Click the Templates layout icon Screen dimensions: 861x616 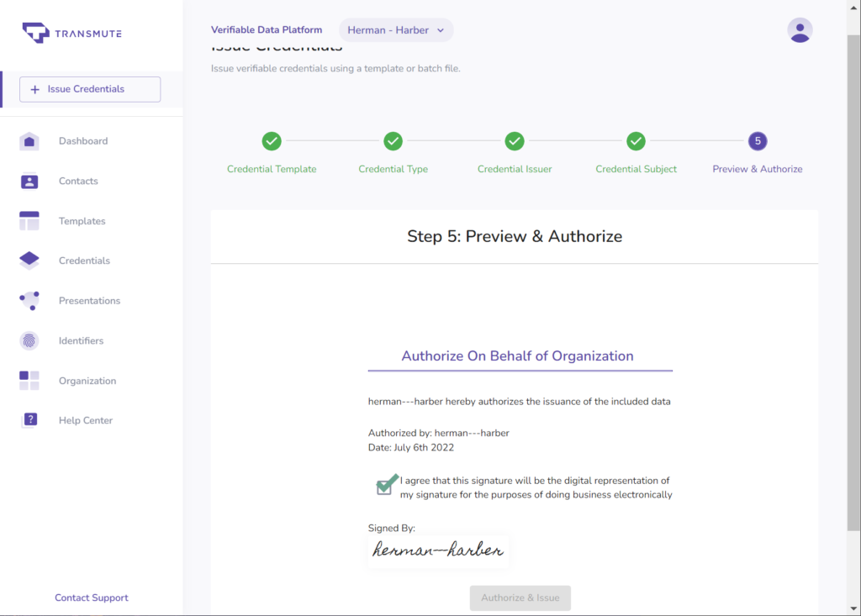(29, 221)
